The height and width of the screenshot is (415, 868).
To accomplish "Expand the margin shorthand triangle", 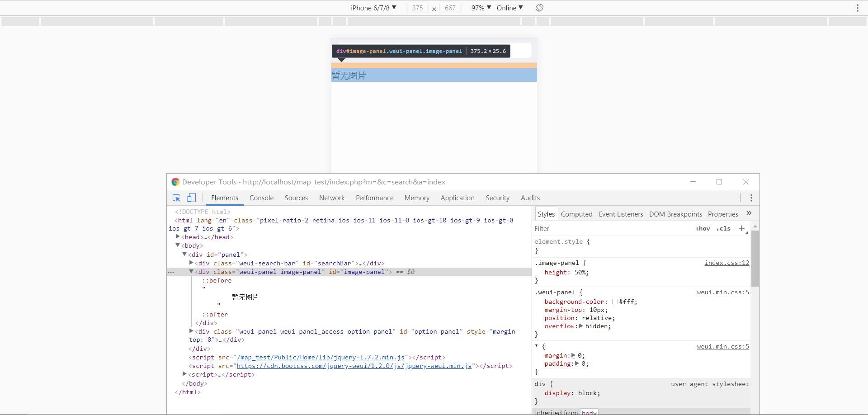I will pos(573,355).
